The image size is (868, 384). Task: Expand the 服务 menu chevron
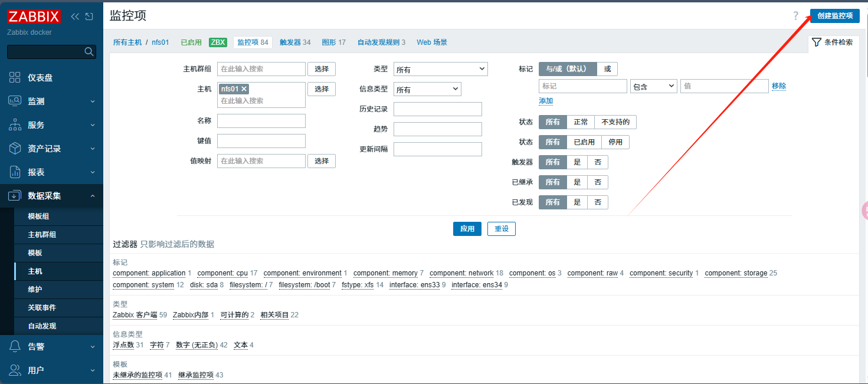(93, 125)
